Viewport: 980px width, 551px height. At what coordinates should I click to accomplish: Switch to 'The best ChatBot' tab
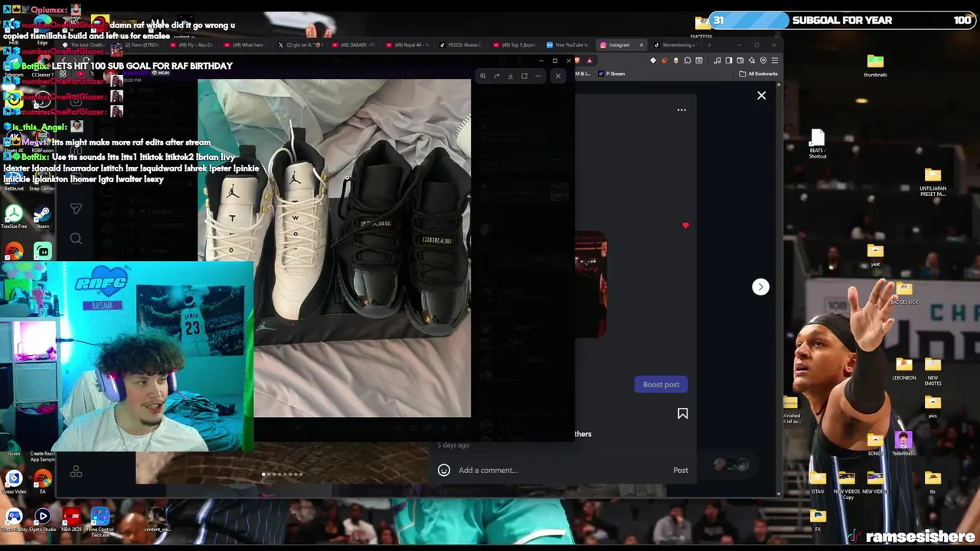(x=86, y=45)
